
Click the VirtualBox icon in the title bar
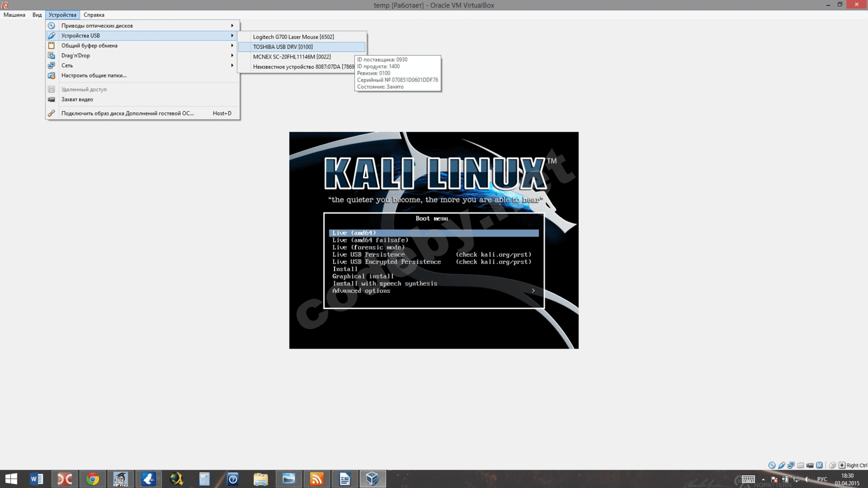pos(5,5)
